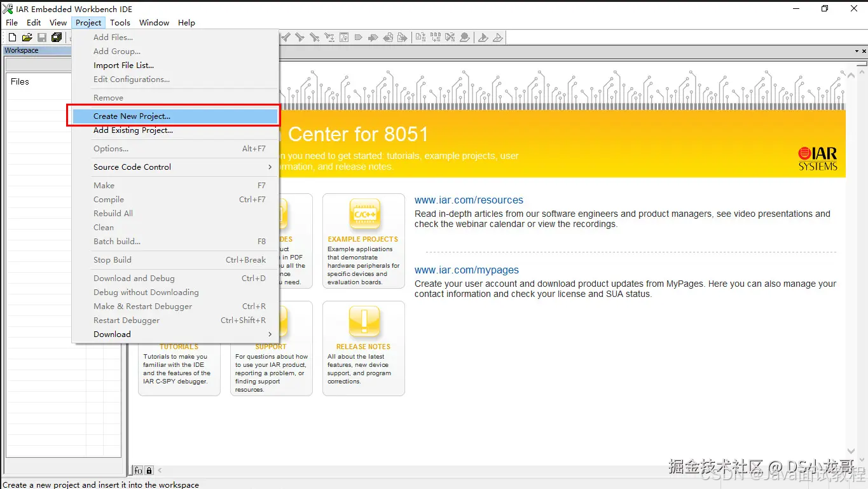Open the Example Projects card
Screen dimensions: 868x489
point(364,241)
